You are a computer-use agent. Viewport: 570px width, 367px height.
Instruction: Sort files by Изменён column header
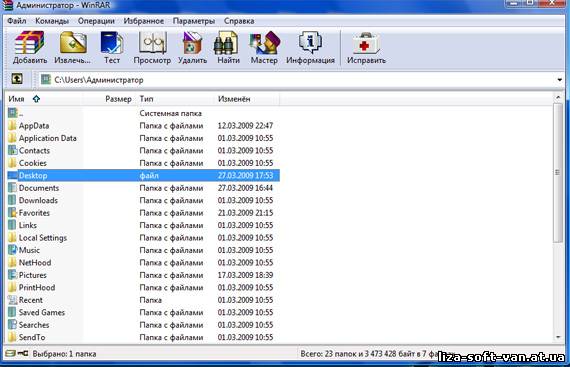tap(247, 99)
